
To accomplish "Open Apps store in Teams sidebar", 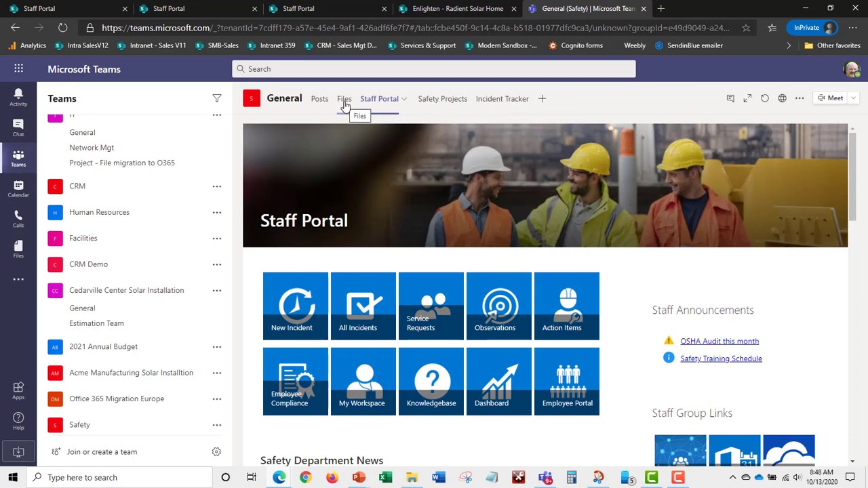I will 18,390.
